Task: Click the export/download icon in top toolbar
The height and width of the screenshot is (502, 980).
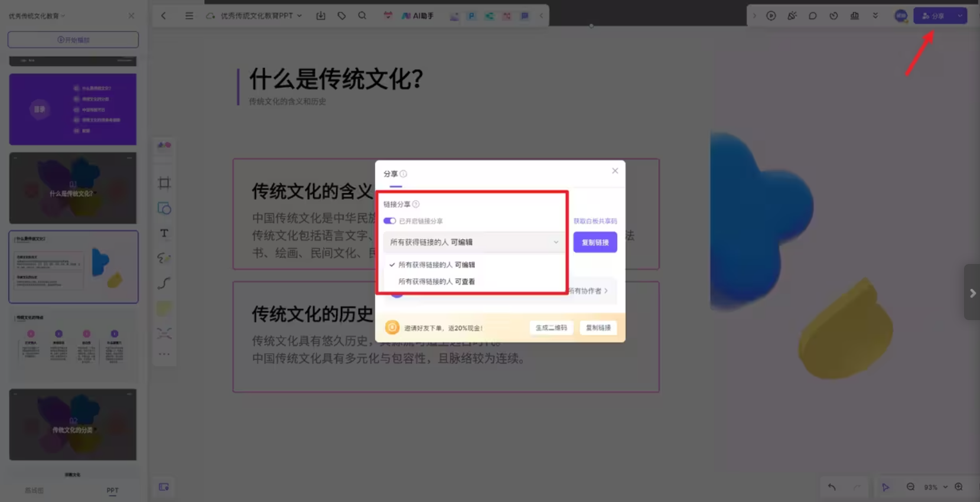Action: coord(321,16)
